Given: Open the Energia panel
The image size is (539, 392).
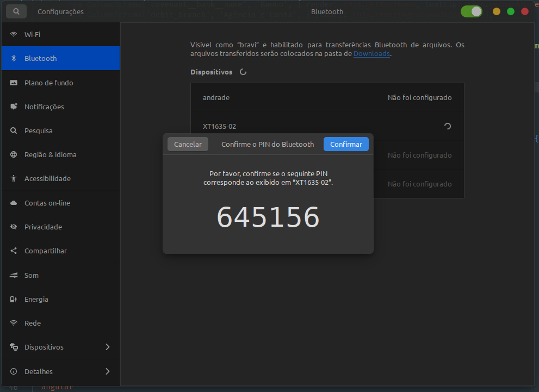Looking at the screenshot, I should pyautogui.click(x=60, y=299).
